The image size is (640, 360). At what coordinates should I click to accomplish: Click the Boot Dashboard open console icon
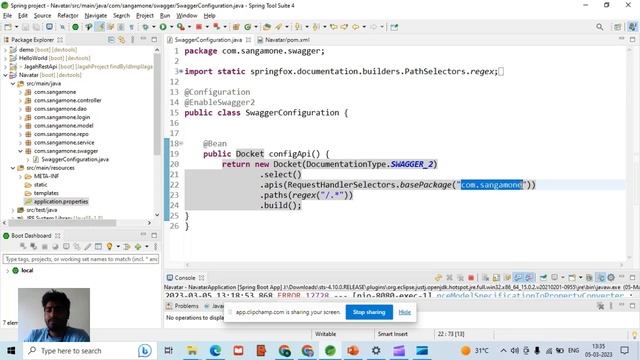(x=66, y=247)
